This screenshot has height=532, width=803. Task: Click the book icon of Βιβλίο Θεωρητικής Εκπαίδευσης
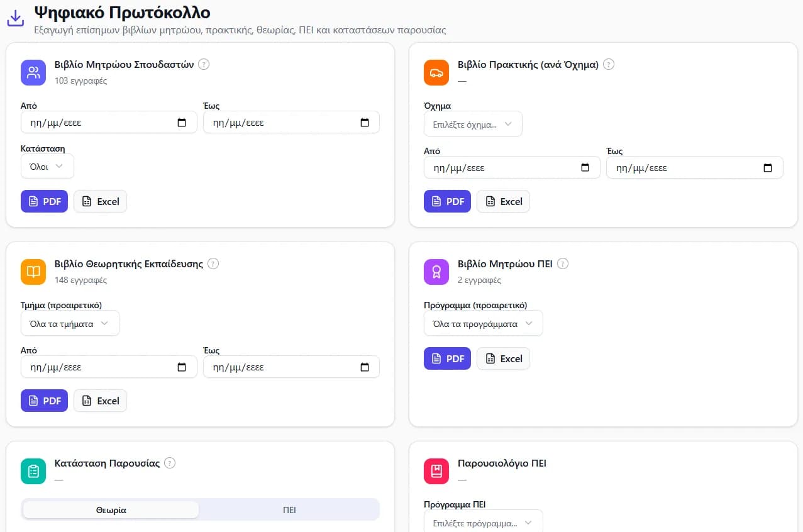coord(33,272)
